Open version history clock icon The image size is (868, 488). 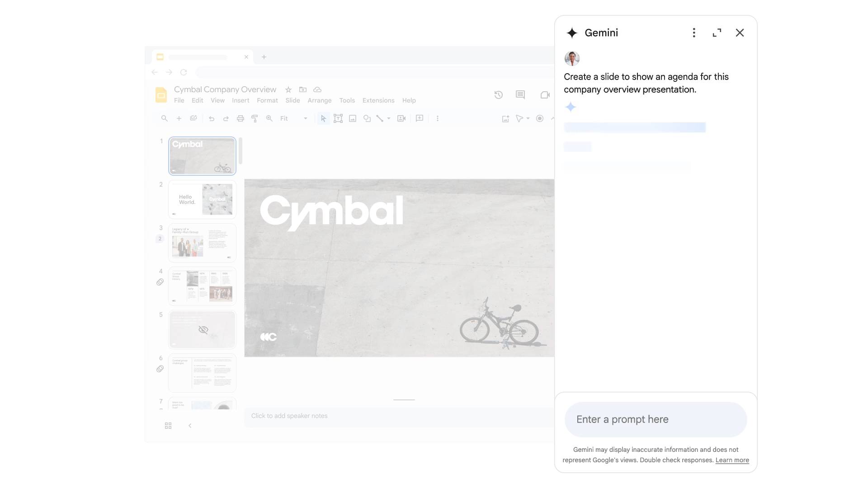point(499,95)
